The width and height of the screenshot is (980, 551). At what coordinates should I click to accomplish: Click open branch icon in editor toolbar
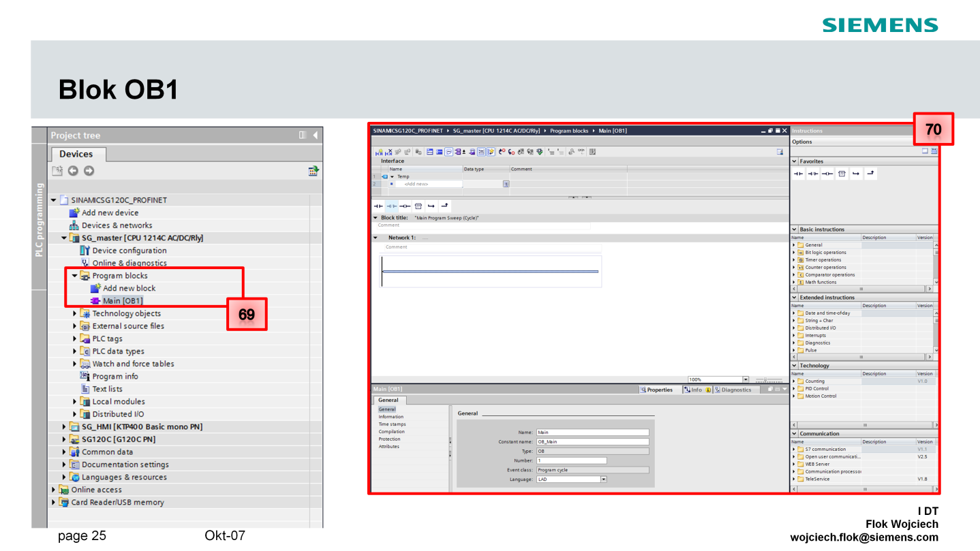click(431, 206)
